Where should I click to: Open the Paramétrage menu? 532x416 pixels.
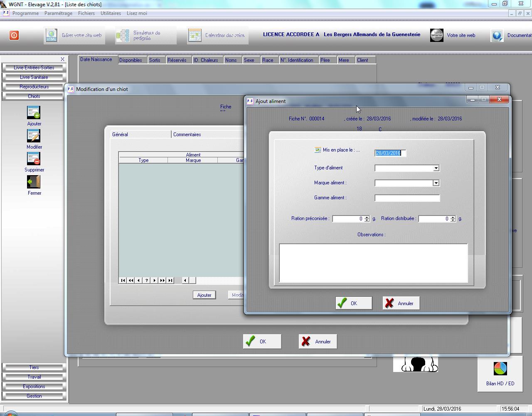tap(58, 13)
